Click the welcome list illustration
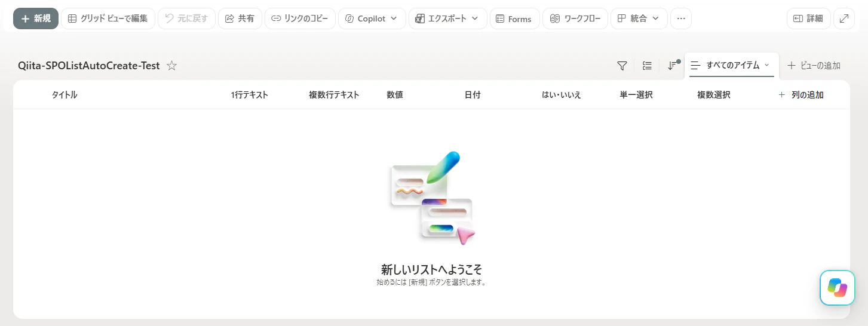 coord(431,198)
